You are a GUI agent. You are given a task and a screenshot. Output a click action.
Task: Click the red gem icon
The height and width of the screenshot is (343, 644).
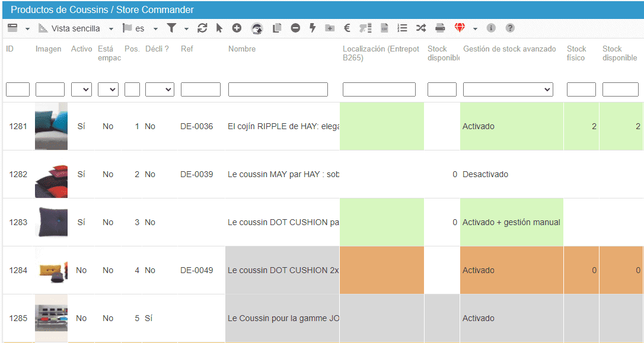point(460,28)
